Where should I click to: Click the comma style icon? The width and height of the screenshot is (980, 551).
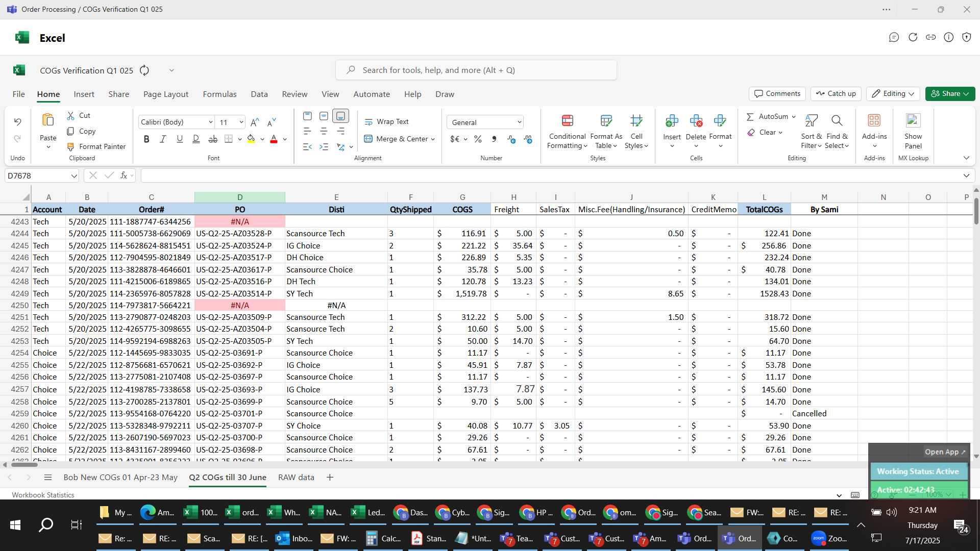[x=494, y=139]
